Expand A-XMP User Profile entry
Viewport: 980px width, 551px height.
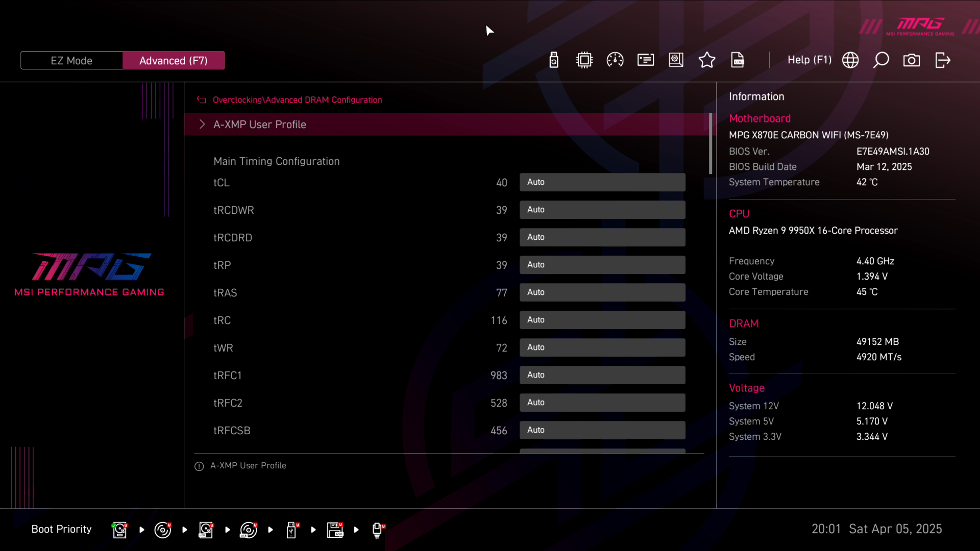point(259,124)
